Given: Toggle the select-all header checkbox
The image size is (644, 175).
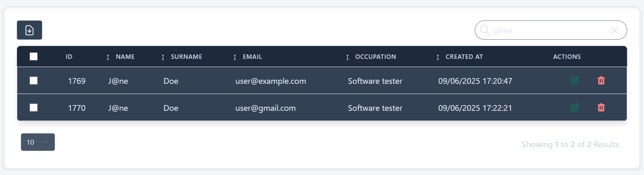Looking at the screenshot, I should (x=34, y=56).
